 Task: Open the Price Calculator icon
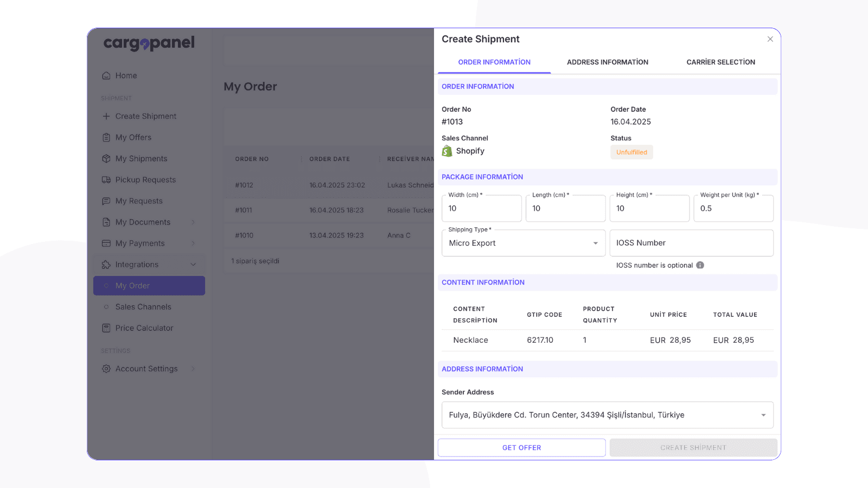click(106, 328)
